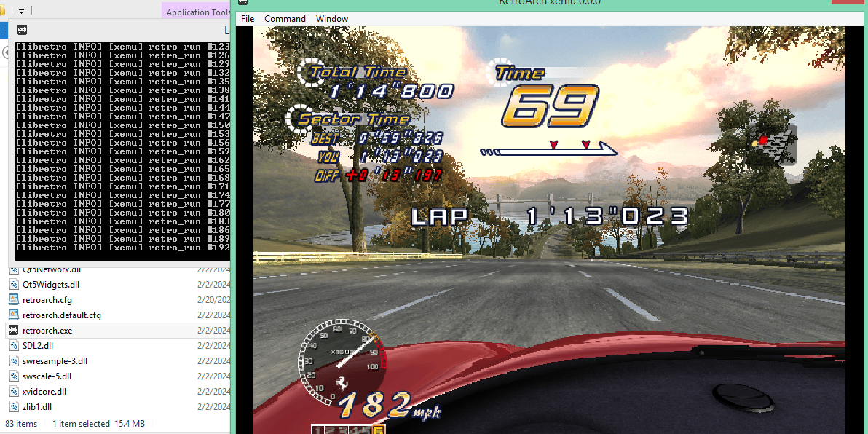Open the Command menu
Image resolution: width=868 pixels, height=434 pixels.
(x=285, y=19)
